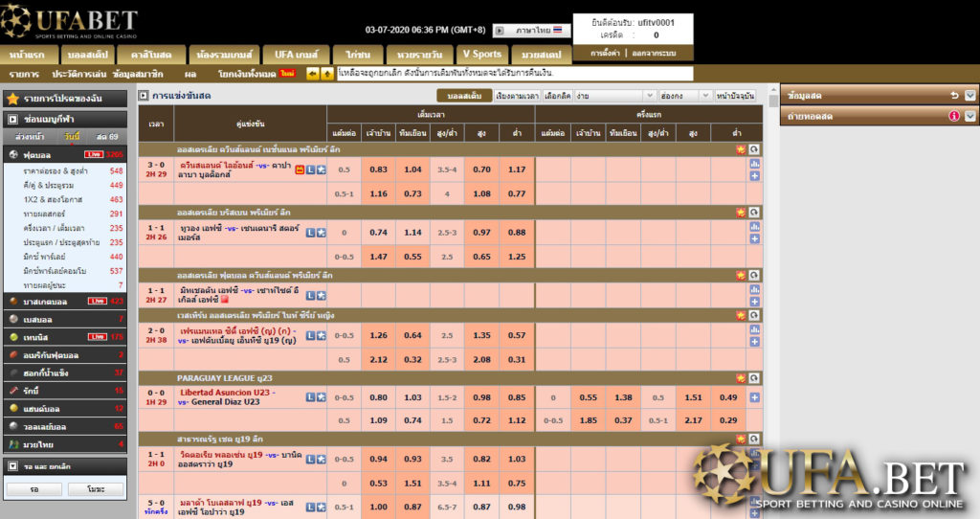Image resolution: width=980 pixels, height=519 pixels.
Task: Click the brown active button in the match list header
Action: click(x=464, y=96)
